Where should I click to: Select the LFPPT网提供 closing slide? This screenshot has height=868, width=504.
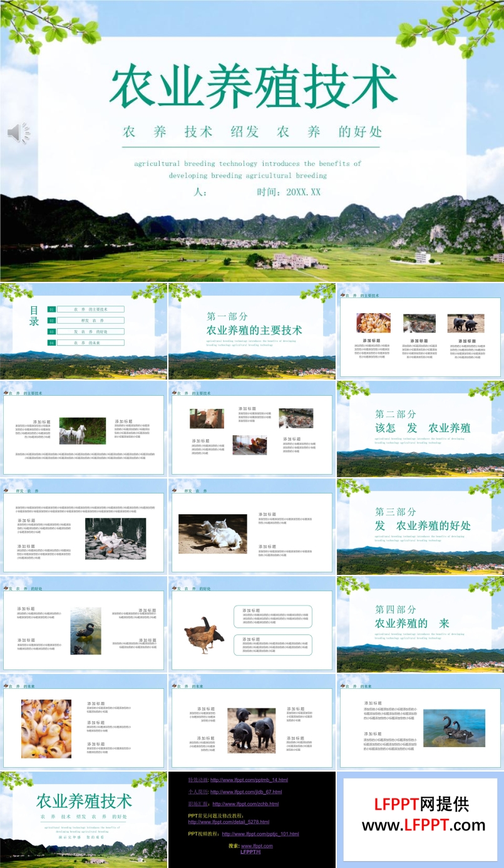[x=420, y=819]
